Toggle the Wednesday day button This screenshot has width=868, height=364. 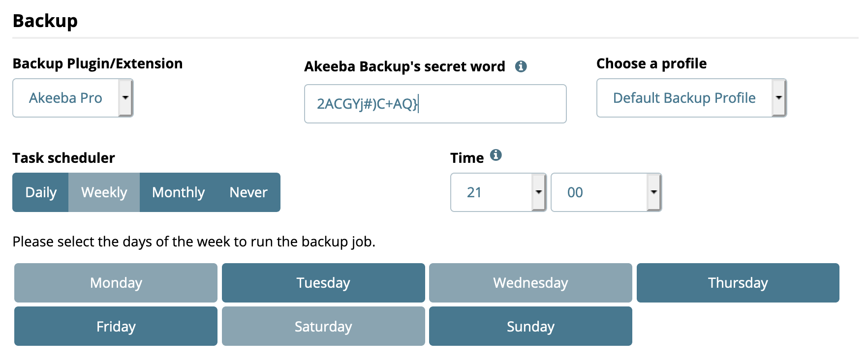tap(530, 283)
